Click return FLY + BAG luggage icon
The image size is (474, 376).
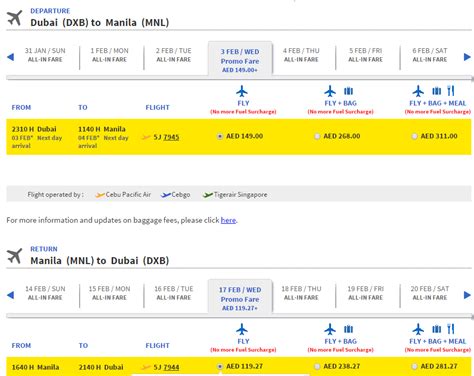(348, 329)
